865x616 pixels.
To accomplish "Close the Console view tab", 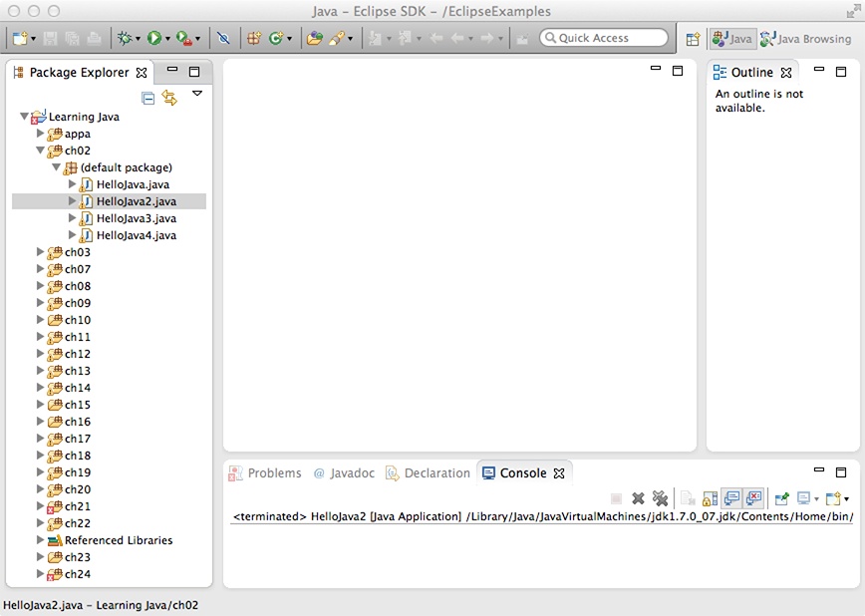I will coord(559,473).
